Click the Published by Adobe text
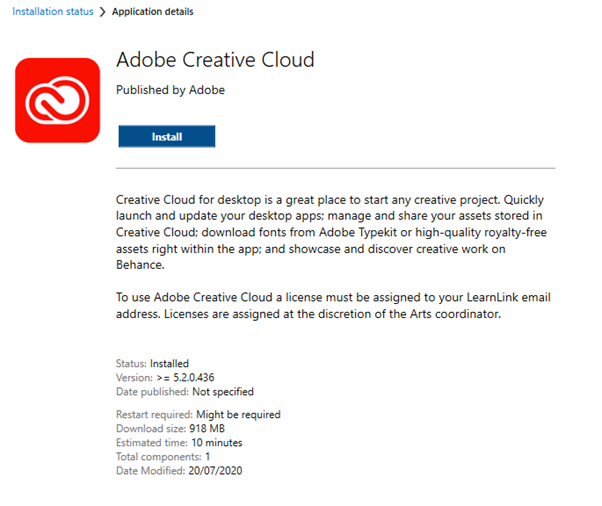 (170, 90)
